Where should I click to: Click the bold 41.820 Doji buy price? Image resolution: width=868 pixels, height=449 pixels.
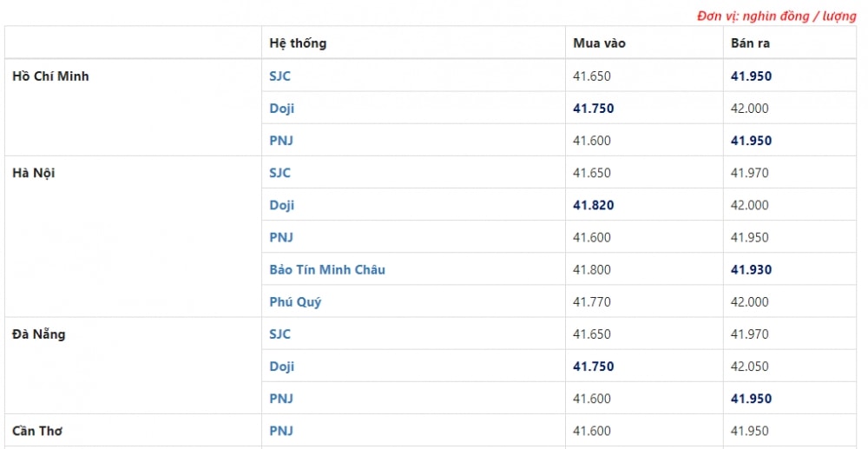tap(594, 206)
